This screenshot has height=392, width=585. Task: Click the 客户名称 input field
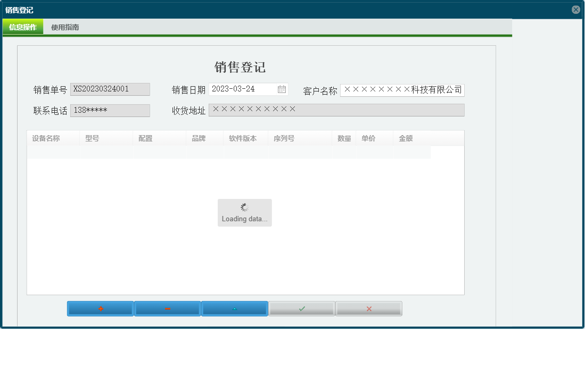(x=402, y=90)
